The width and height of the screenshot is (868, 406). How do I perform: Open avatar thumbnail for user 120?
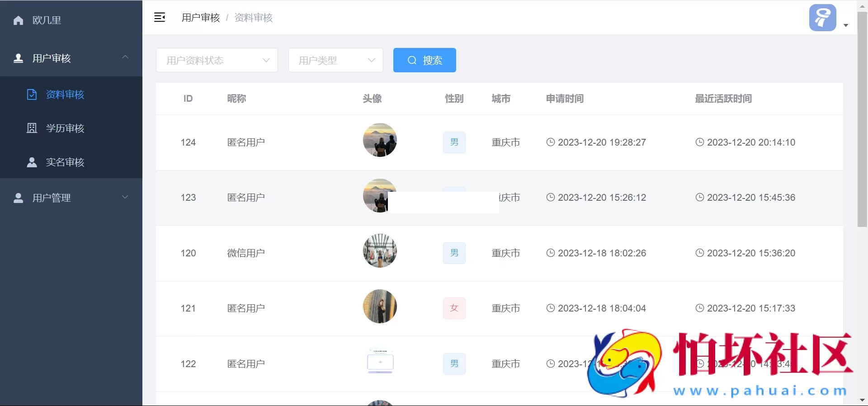pos(380,251)
